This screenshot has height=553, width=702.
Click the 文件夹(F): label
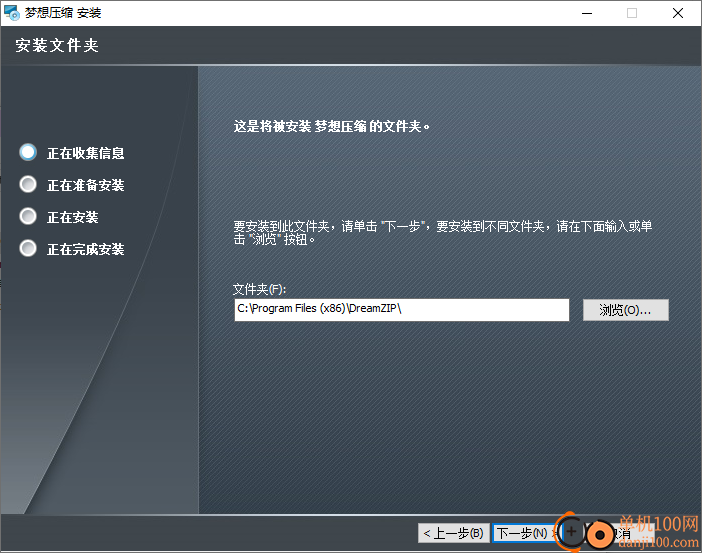[259, 289]
